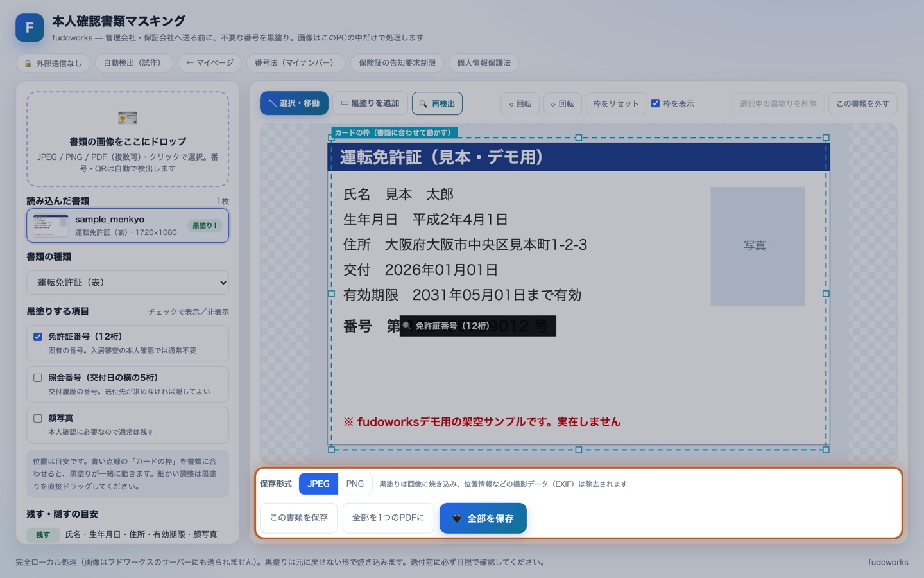Rotate the document clockwise (second 回転 button)
Screen dimensions: 924x578
[563, 103]
